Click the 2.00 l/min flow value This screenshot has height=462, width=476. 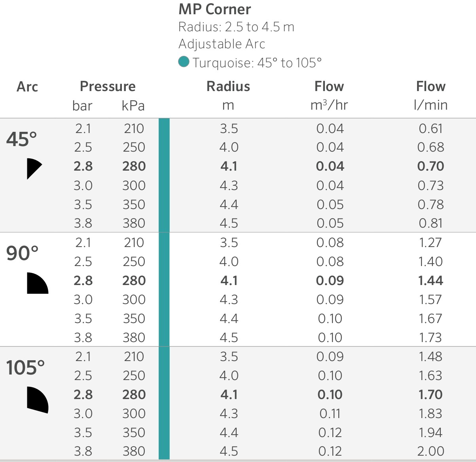pos(430,451)
